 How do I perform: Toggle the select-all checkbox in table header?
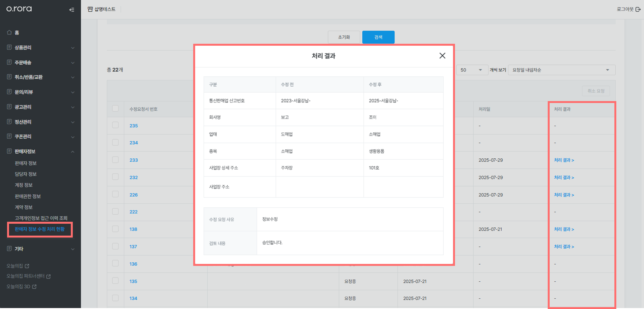(x=115, y=108)
